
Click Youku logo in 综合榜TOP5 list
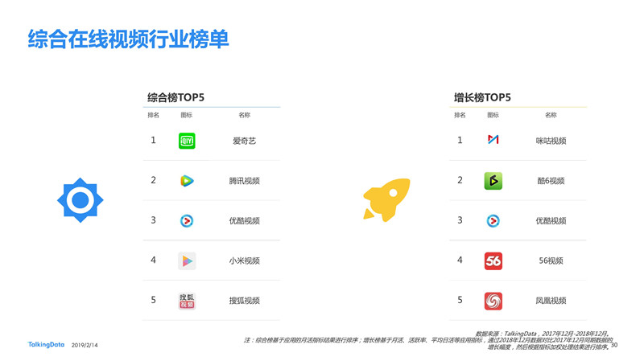coord(187,221)
